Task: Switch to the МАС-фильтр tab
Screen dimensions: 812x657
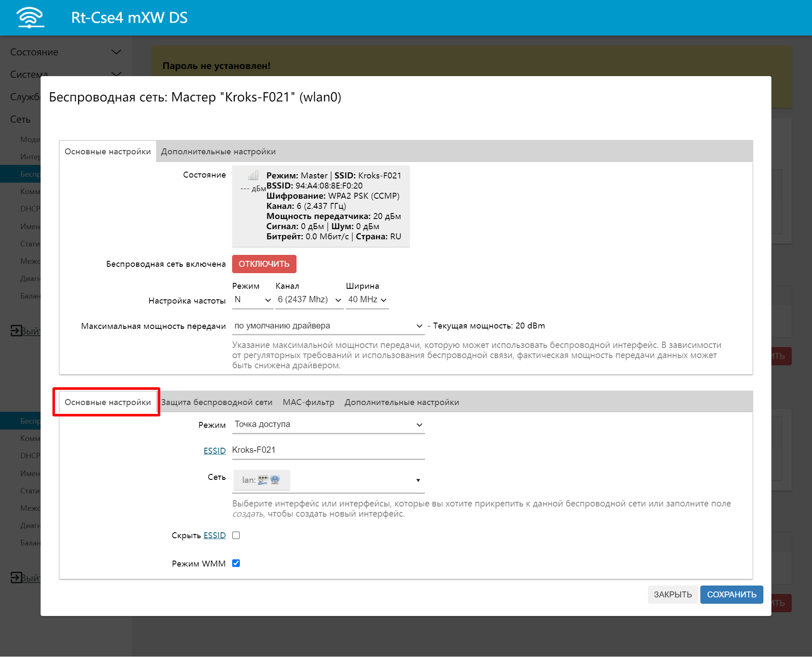Action: pyautogui.click(x=308, y=402)
